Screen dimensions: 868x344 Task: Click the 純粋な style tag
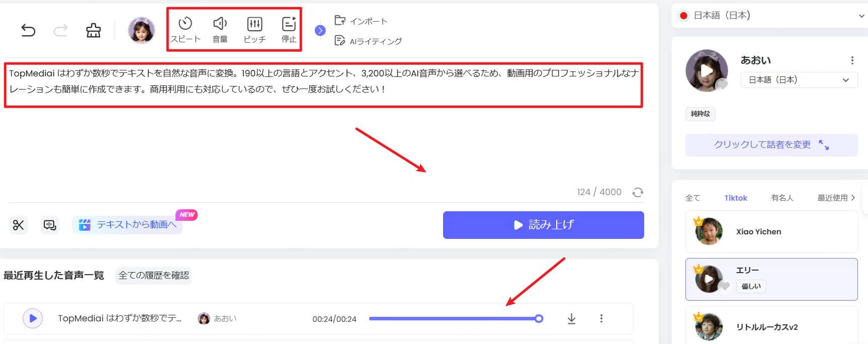(x=700, y=114)
